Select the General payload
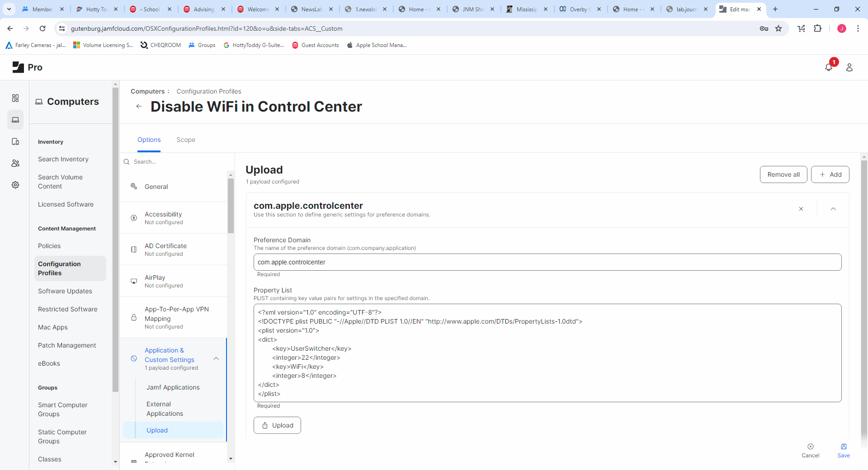This screenshot has width=868, height=470. tap(174, 187)
